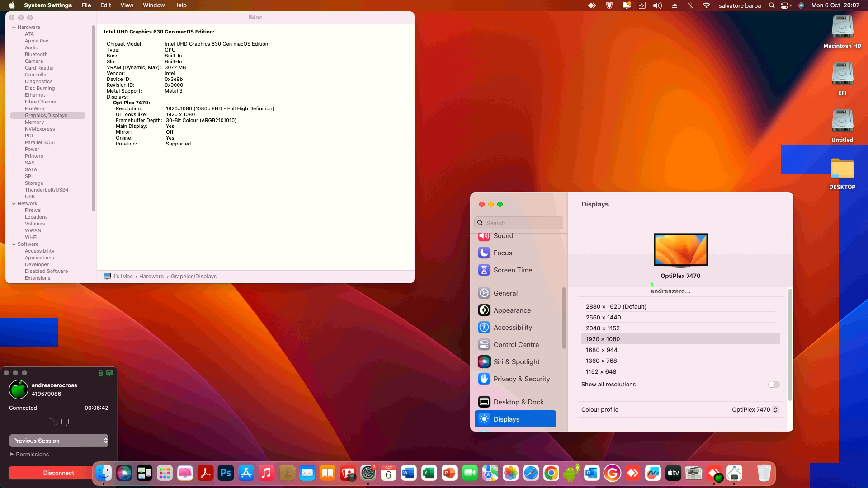
Task: Choose the 2560 × 1440 resolution
Action: [x=680, y=318]
